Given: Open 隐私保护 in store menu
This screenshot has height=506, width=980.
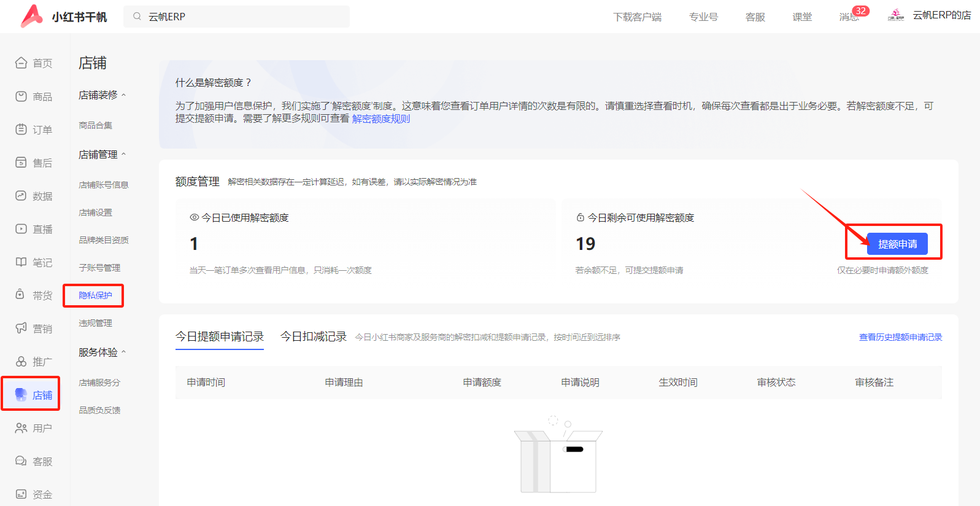Looking at the screenshot, I should (x=95, y=295).
